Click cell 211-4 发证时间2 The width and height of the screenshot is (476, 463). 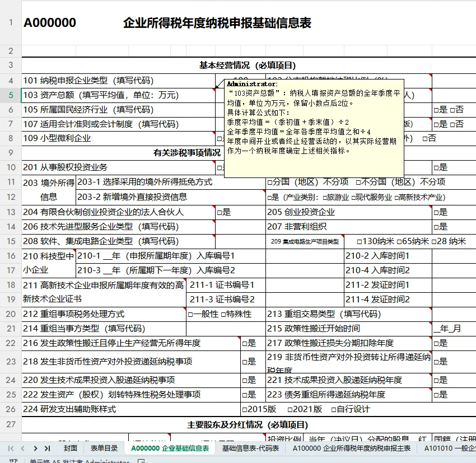tap(388, 300)
